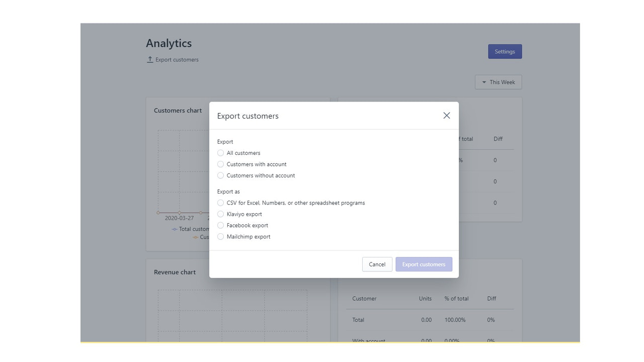The width and height of the screenshot is (644, 362).
Task: Select the All customers option
Action: tap(220, 153)
